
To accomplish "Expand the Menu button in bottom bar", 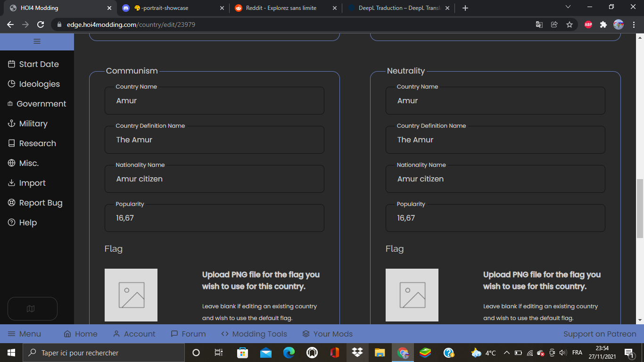I will click(x=25, y=334).
